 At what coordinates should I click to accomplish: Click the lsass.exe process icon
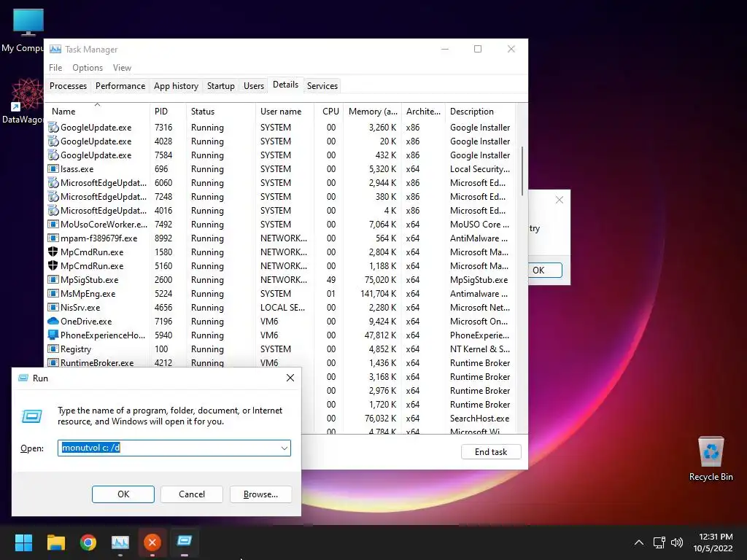coord(53,169)
